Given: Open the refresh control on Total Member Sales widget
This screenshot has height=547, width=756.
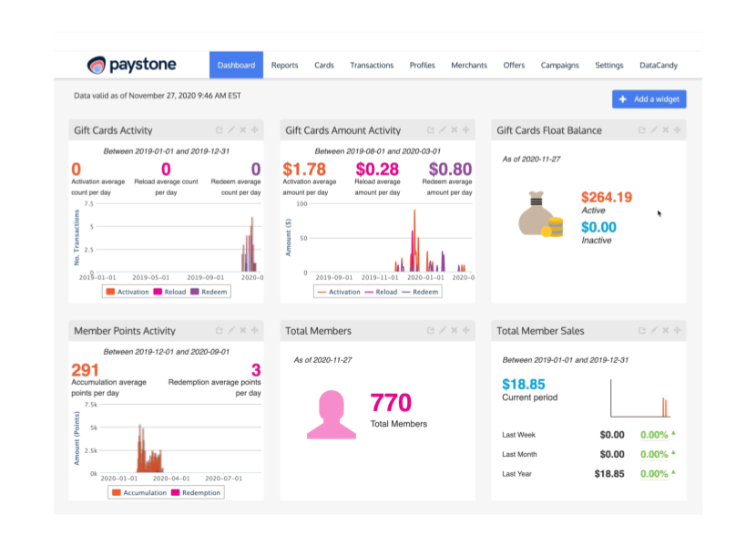Looking at the screenshot, I should coord(640,330).
